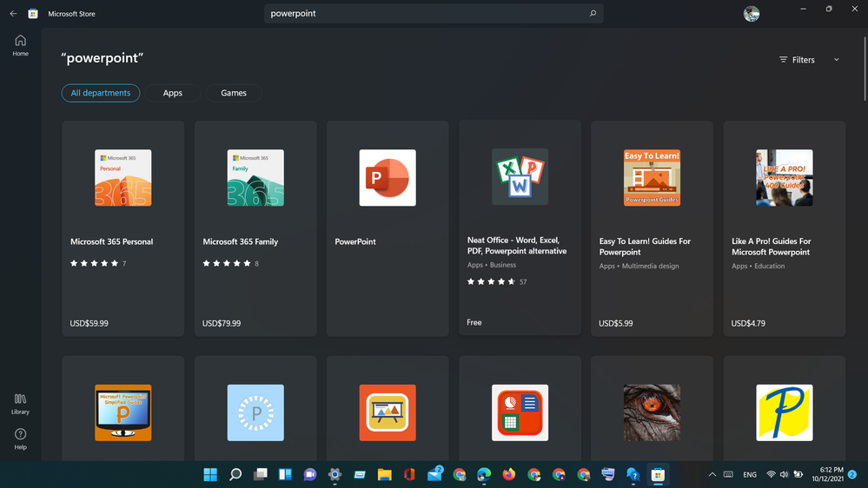Image resolution: width=868 pixels, height=488 pixels.
Task: Click the Free price label
Action: pos(474,322)
